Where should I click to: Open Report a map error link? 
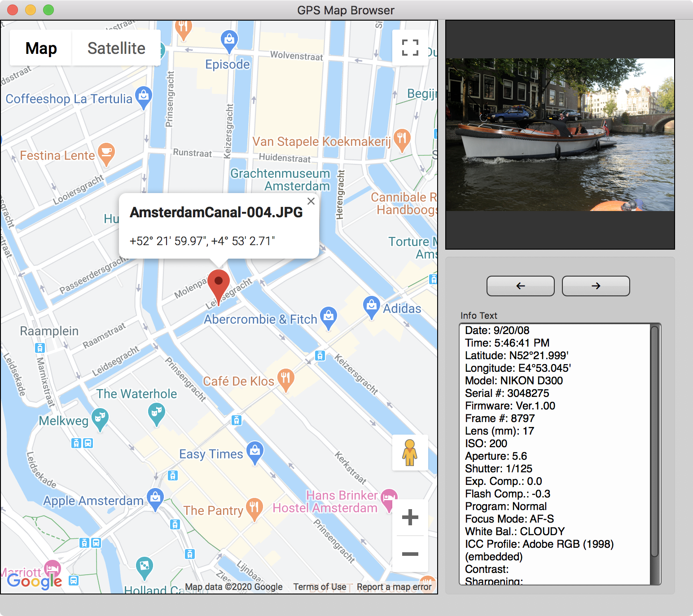394,587
